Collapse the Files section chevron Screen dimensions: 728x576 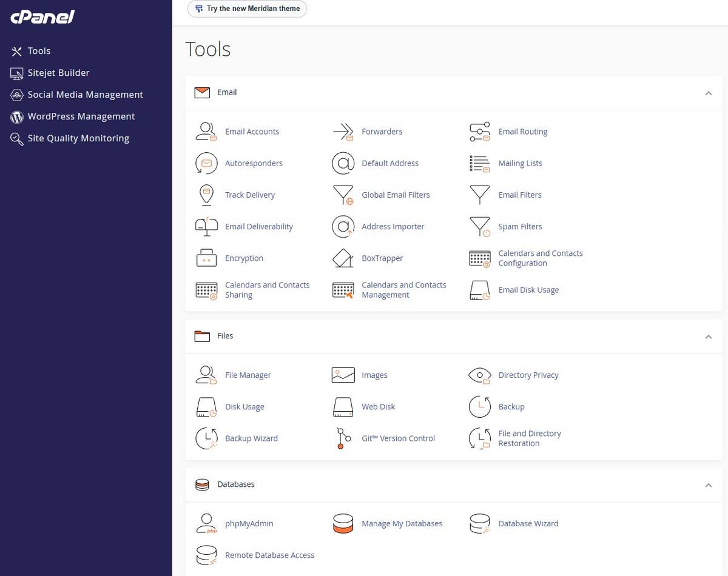coord(708,337)
